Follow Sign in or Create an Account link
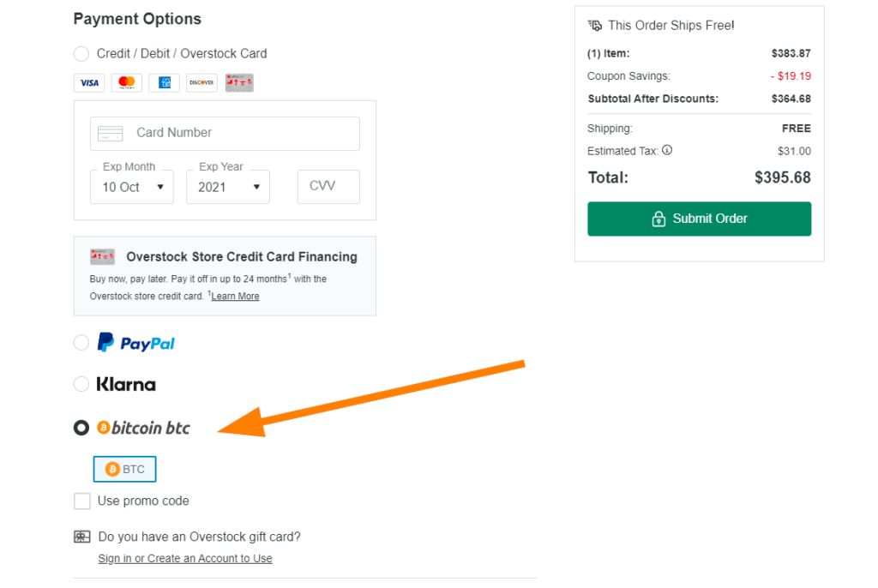This screenshot has height=588, width=878. [x=185, y=559]
